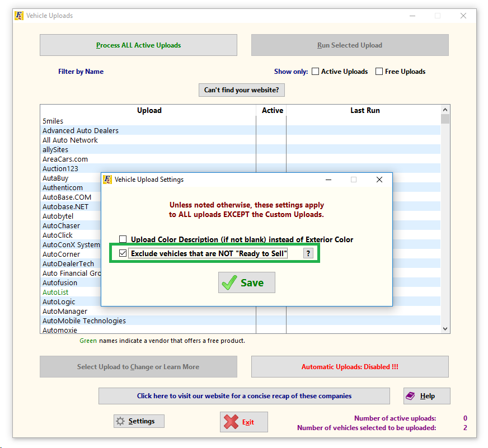This screenshot has width=488, height=448.
Task: Click the Vehicle Upload Settings dialog app icon
Action: (107, 180)
